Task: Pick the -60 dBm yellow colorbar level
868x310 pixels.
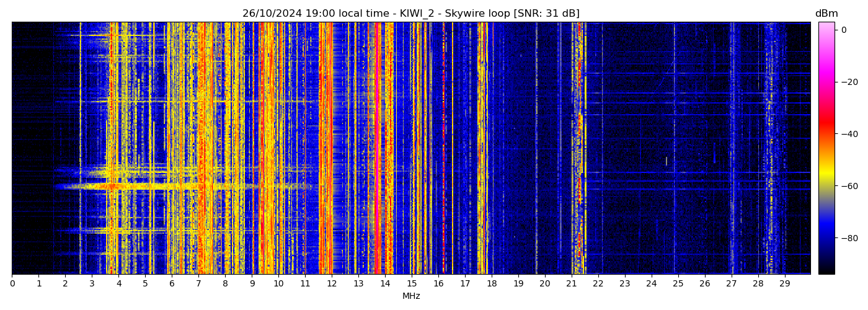Action: (826, 186)
